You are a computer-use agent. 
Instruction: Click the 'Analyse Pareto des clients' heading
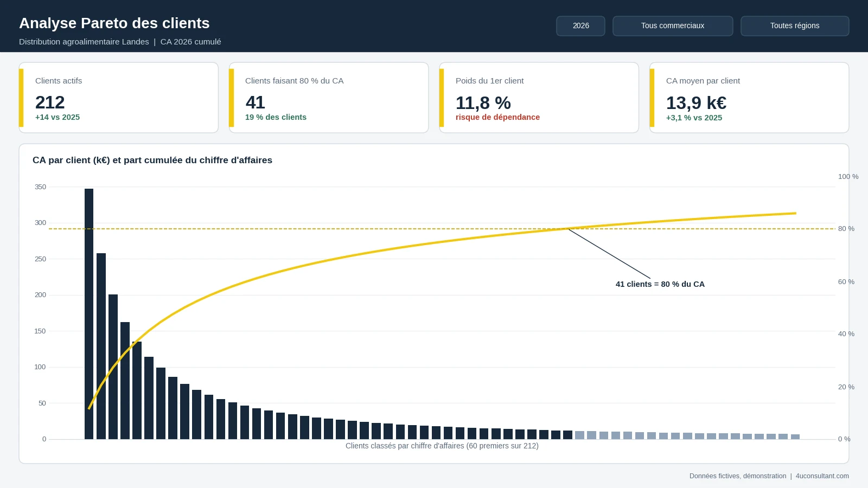(114, 23)
